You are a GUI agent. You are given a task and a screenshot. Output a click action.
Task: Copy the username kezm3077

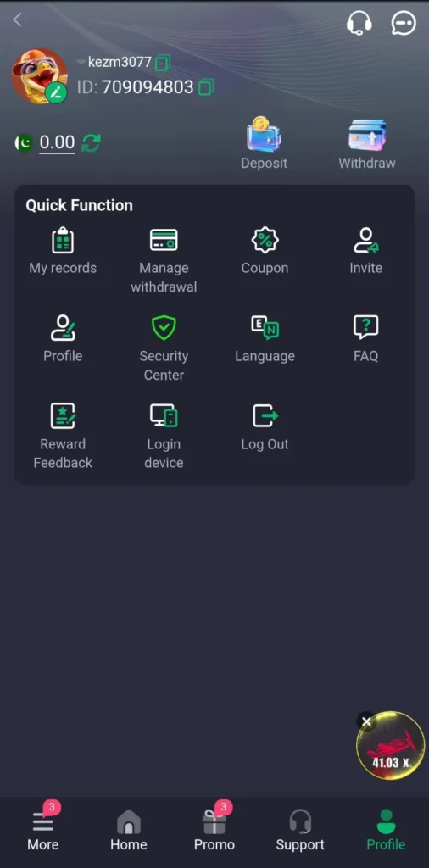coord(162,63)
